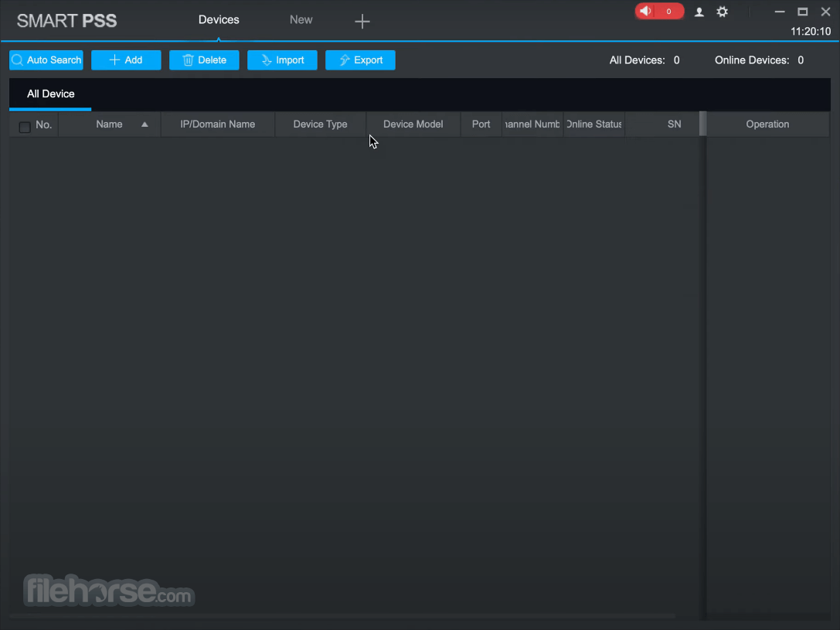Click the Auto Search button

[x=46, y=60]
